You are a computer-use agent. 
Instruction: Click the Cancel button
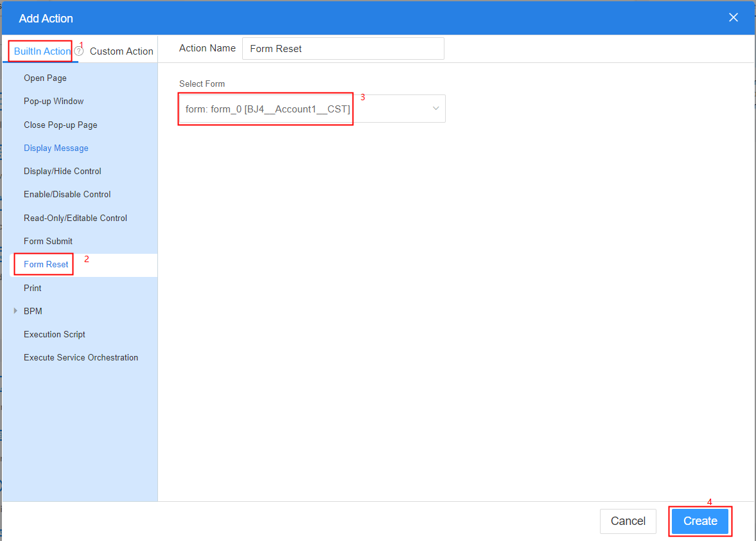(628, 521)
